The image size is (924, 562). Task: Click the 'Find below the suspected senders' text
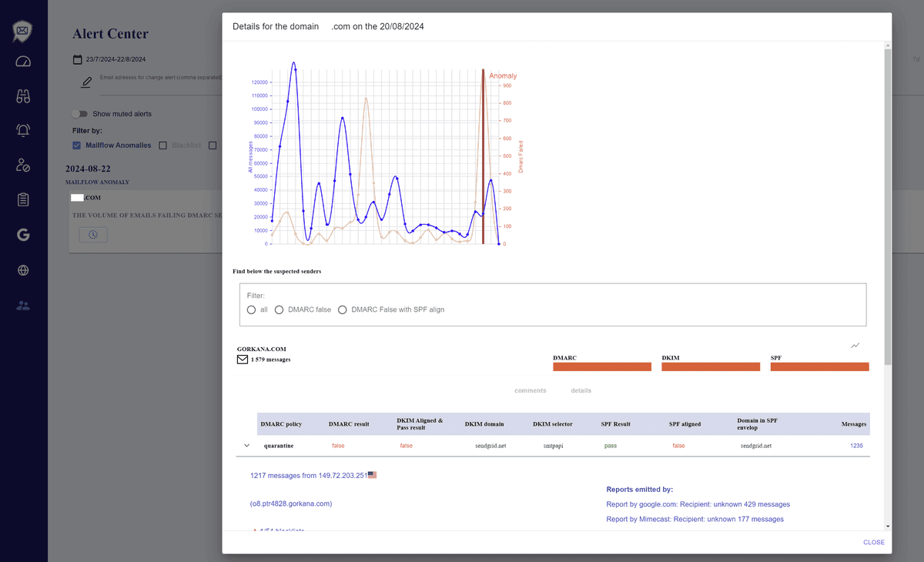point(277,272)
